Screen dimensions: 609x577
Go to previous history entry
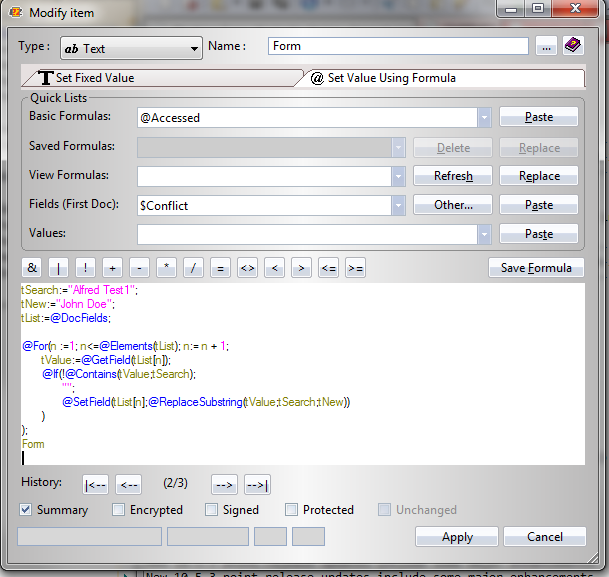click(129, 485)
